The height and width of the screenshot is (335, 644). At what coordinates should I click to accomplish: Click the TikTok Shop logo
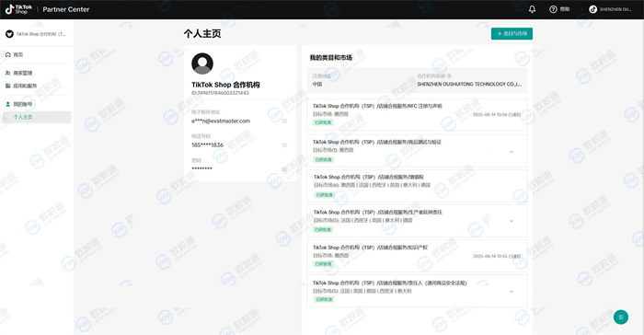18,9
